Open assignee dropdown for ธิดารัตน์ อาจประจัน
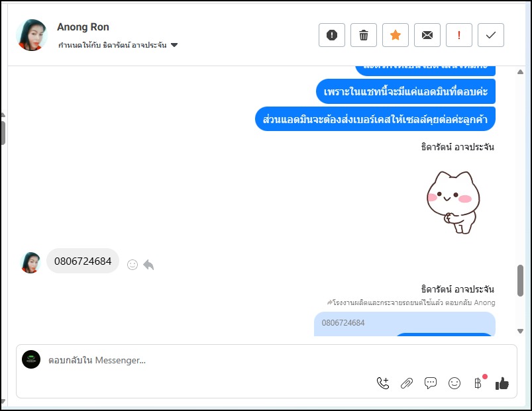Screen dimensions: 532x411 pos(174,46)
